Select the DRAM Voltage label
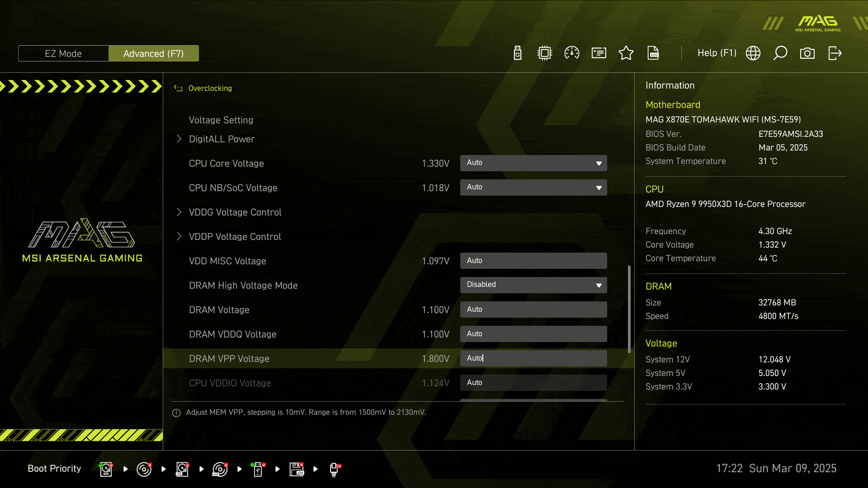 pos(219,310)
